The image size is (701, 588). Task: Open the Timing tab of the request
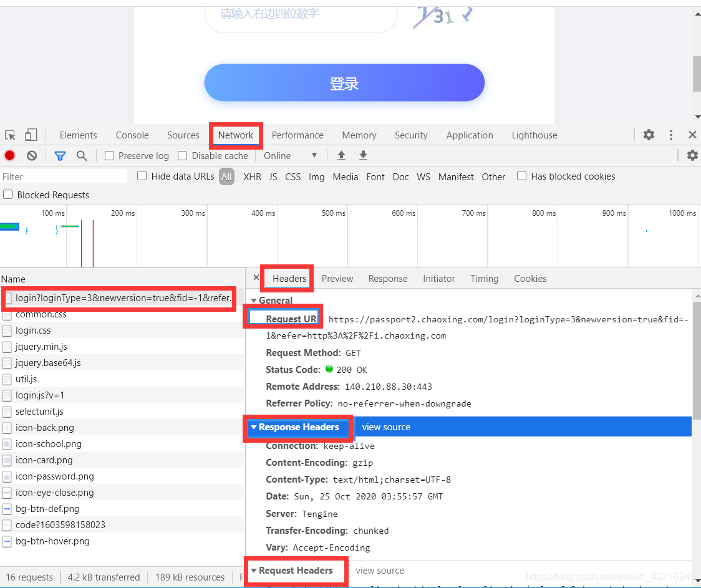coord(484,279)
